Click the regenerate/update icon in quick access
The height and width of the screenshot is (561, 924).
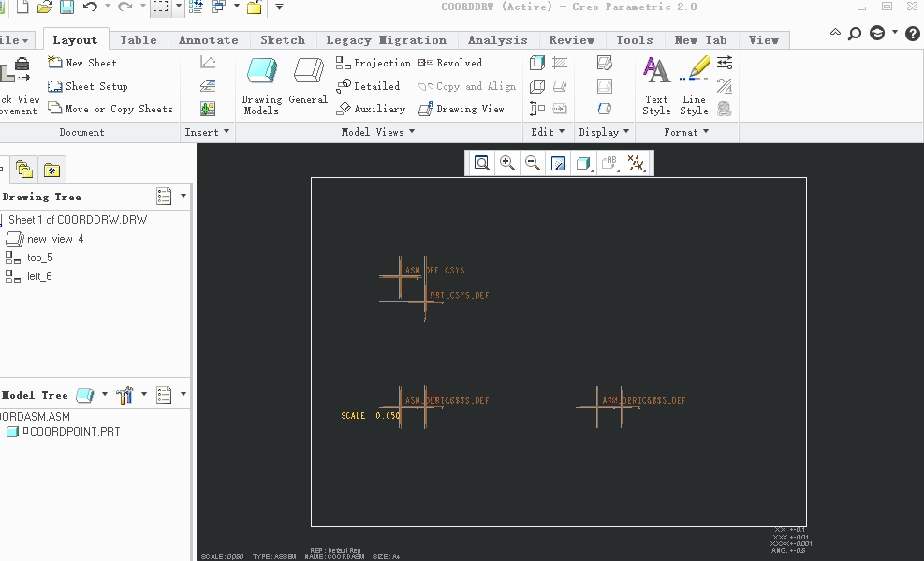[x=196, y=7]
